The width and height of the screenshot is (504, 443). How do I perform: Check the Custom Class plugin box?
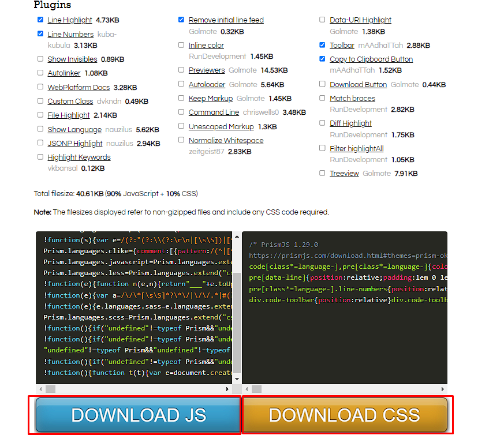pos(40,101)
